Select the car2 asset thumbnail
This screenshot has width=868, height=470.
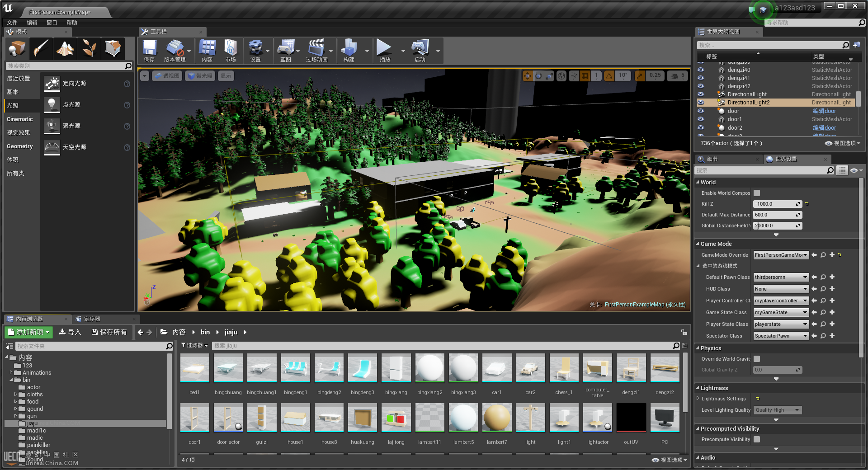pyautogui.click(x=530, y=368)
